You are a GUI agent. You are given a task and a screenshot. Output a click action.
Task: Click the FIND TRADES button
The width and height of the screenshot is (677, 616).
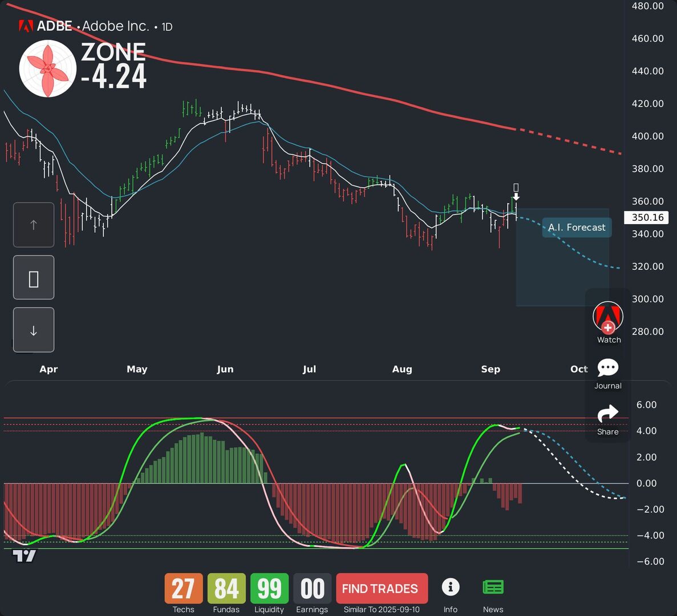click(382, 589)
